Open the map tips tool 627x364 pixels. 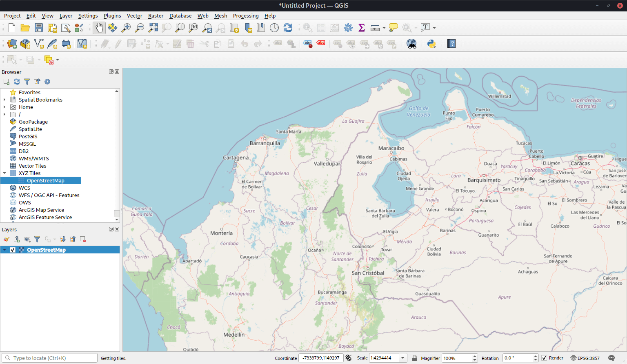[x=394, y=28]
